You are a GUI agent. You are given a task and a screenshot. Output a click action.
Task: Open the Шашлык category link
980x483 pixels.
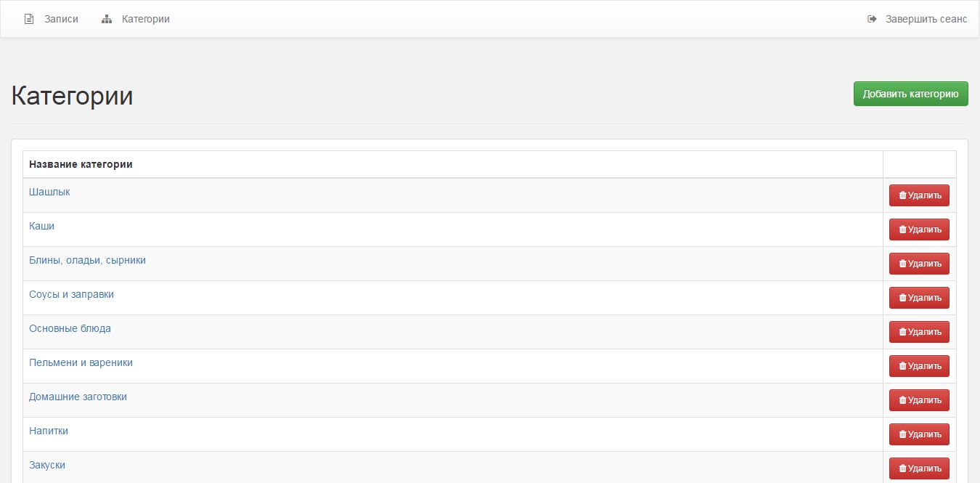point(49,192)
